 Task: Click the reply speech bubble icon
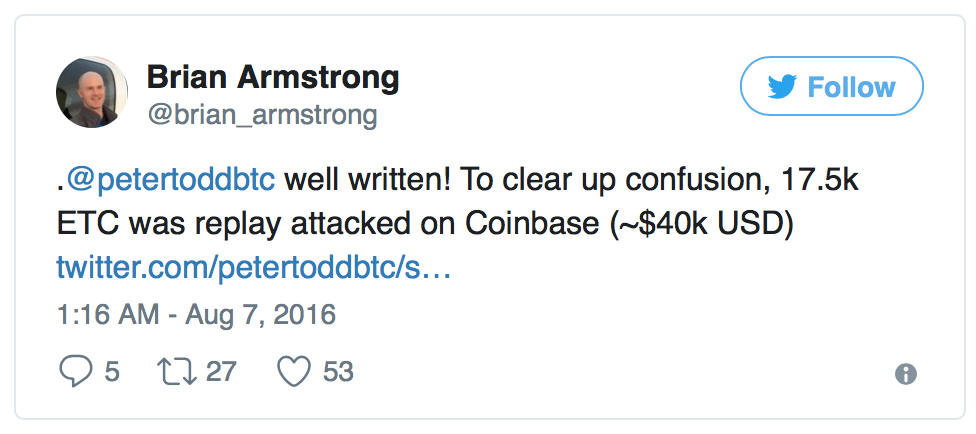coord(76,372)
